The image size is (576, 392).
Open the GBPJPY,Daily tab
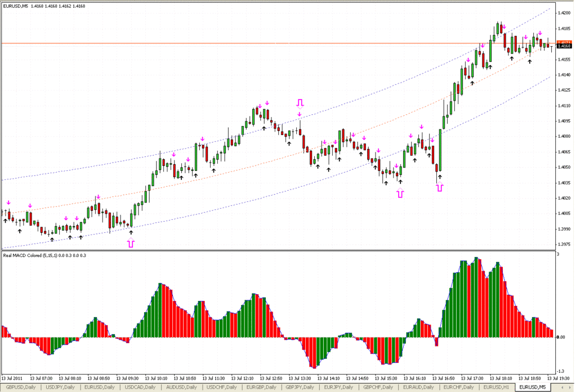click(300, 388)
